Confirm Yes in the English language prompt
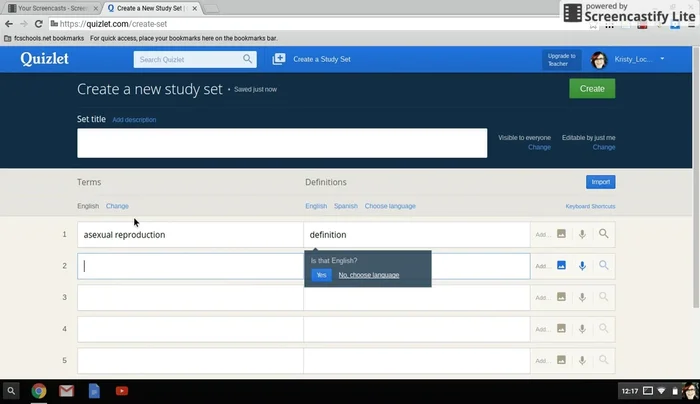This screenshot has height=404, width=700. pyautogui.click(x=320, y=275)
